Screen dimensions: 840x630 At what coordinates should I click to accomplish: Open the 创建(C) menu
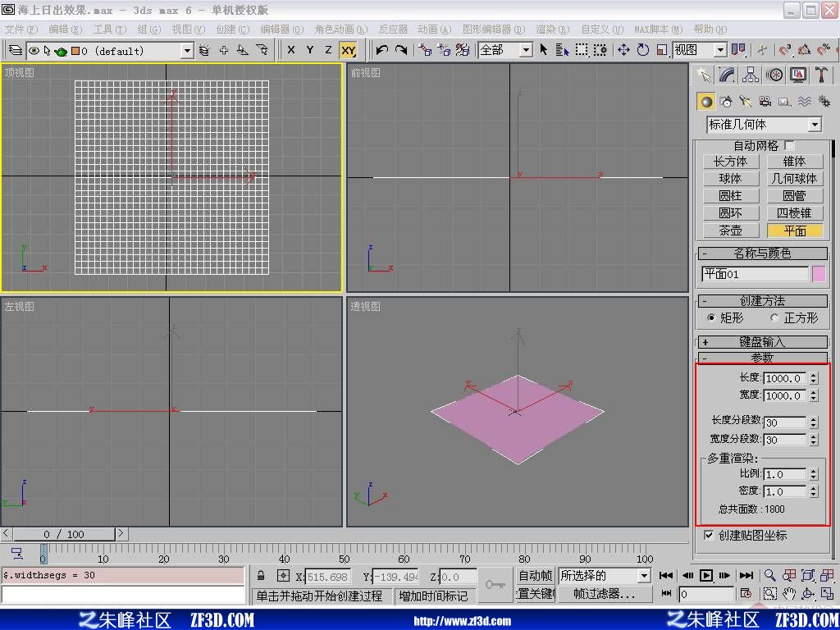coord(233,29)
